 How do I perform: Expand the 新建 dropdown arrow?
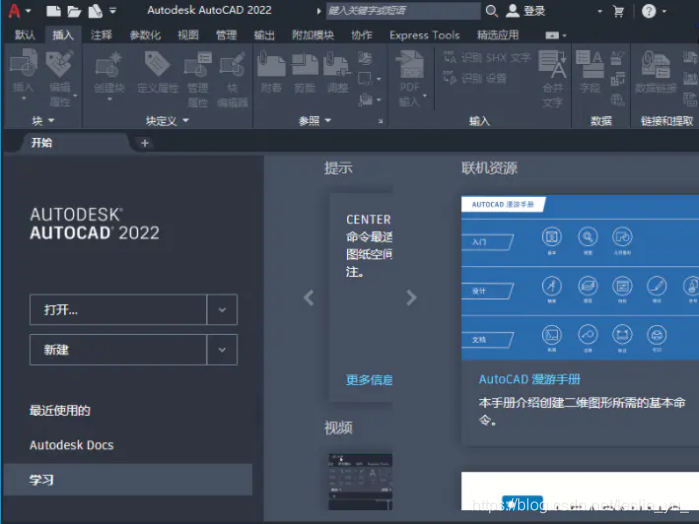(222, 350)
